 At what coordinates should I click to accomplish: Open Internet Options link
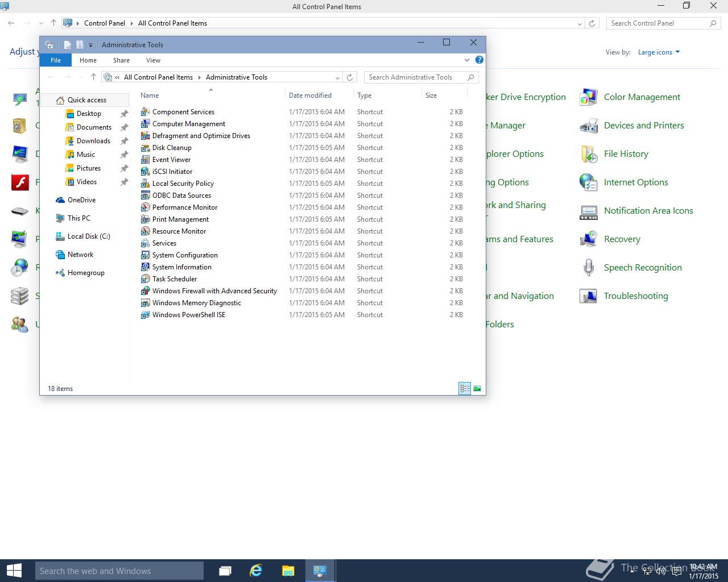(x=636, y=182)
